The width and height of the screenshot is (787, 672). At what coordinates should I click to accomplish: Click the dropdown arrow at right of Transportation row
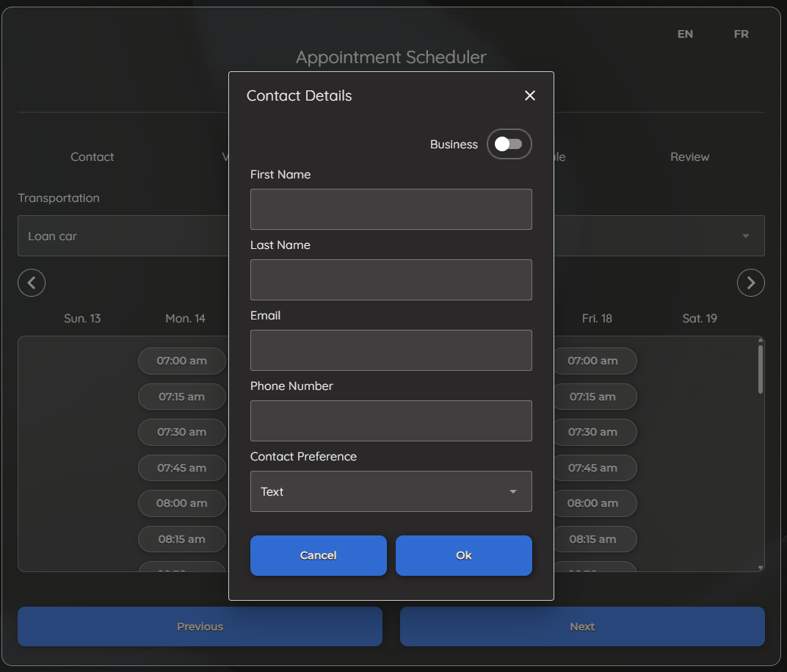(745, 236)
